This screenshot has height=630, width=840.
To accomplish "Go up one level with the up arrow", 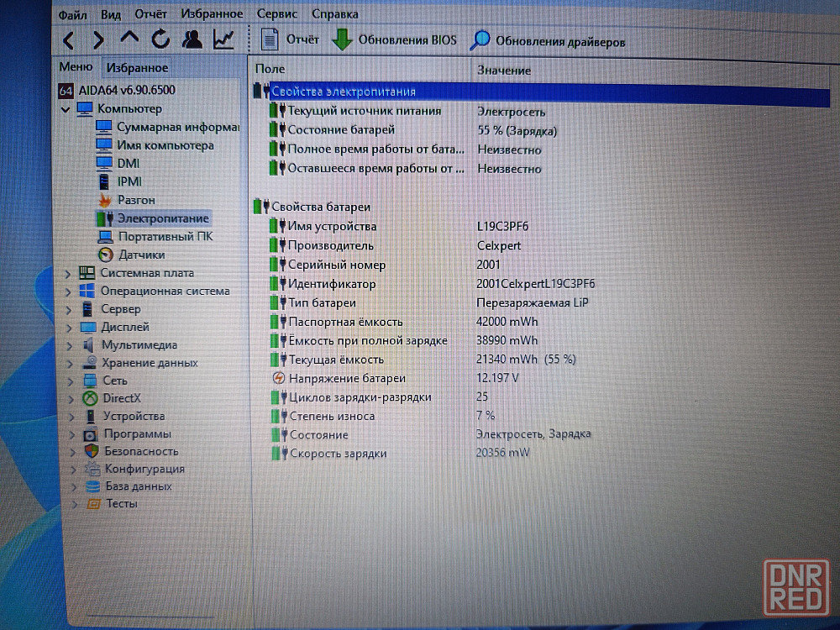I will [x=129, y=38].
